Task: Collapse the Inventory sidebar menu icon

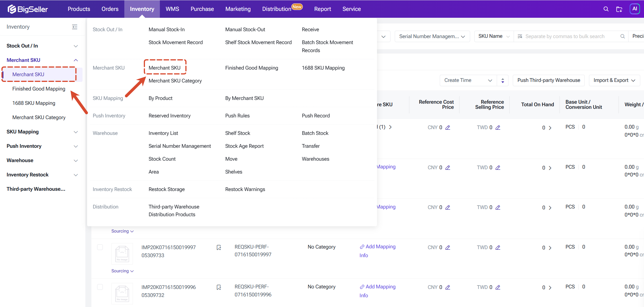Action: tap(74, 27)
